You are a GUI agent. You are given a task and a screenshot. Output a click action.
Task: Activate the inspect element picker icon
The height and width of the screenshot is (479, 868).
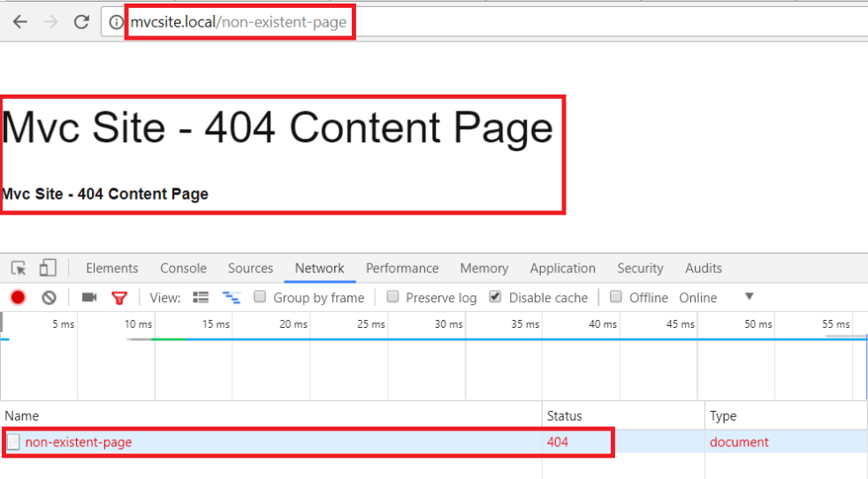19,268
